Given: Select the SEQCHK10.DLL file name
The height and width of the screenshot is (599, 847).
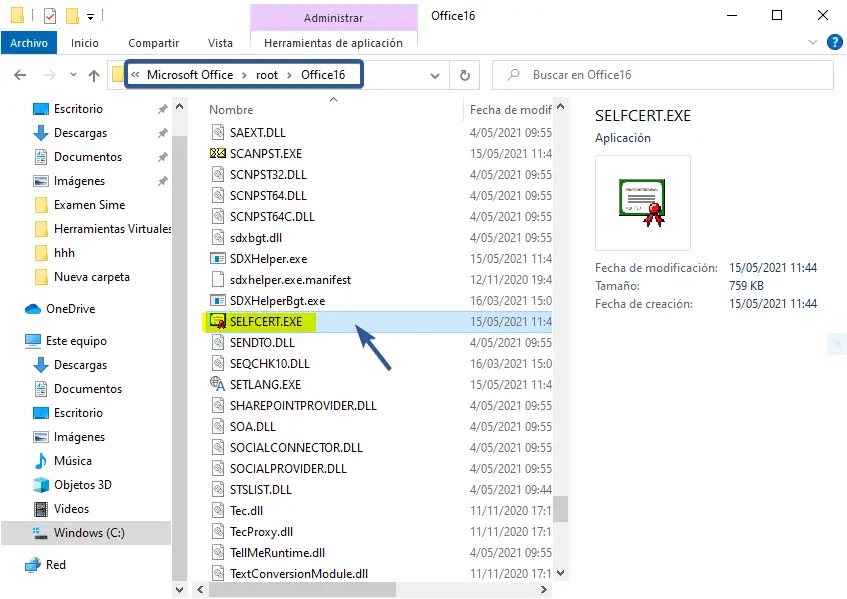Looking at the screenshot, I should pyautogui.click(x=270, y=364).
